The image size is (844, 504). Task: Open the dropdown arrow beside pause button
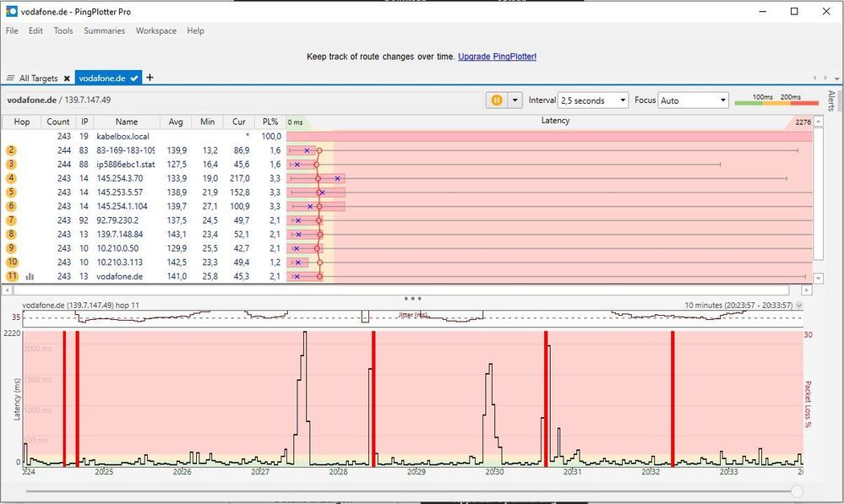[515, 100]
